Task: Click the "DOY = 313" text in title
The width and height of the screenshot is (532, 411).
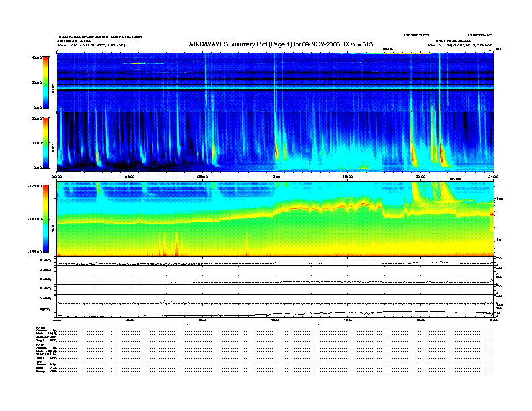Action: pyautogui.click(x=358, y=44)
